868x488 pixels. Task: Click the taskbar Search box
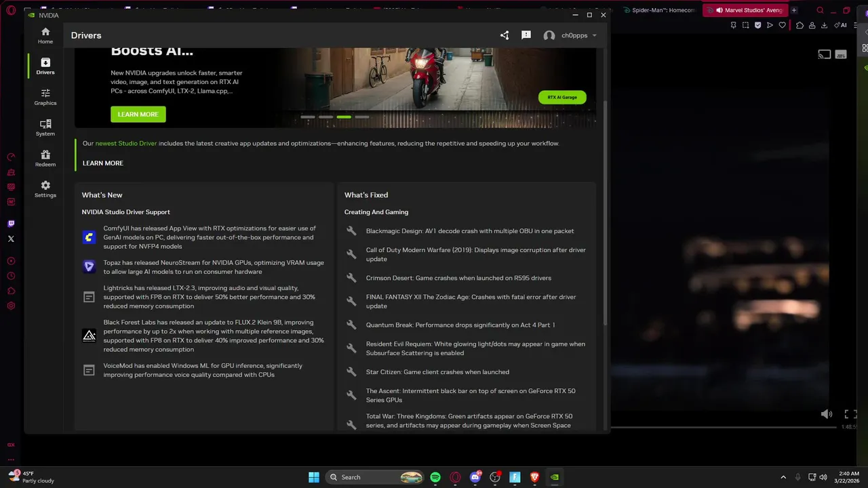click(x=374, y=477)
